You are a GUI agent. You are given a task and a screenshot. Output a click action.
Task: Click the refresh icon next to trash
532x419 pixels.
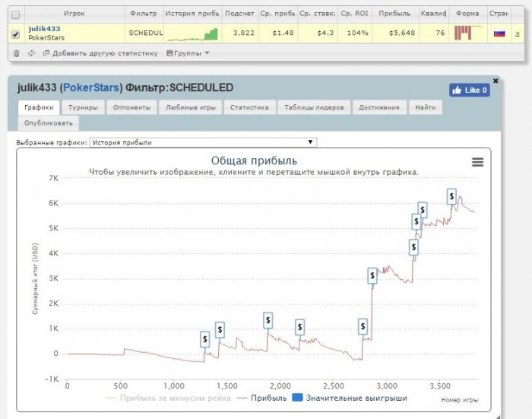32,53
